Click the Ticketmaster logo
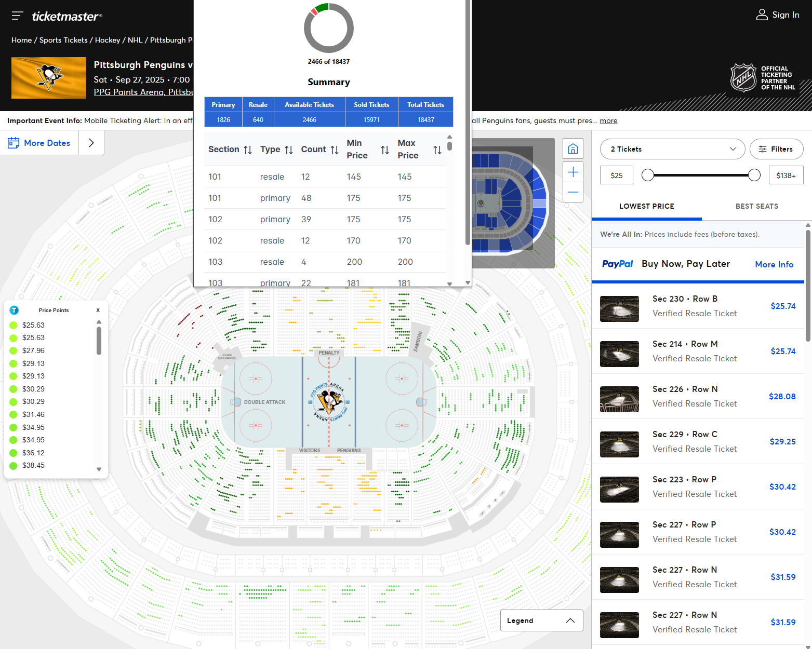 pyautogui.click(x=67, y=16)
